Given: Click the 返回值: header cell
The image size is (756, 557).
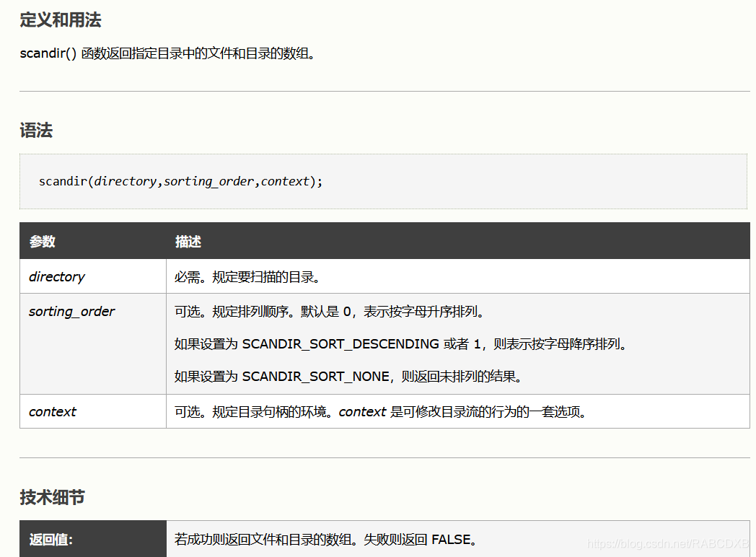Looking at the screenshot, I should tap(93, 539).
